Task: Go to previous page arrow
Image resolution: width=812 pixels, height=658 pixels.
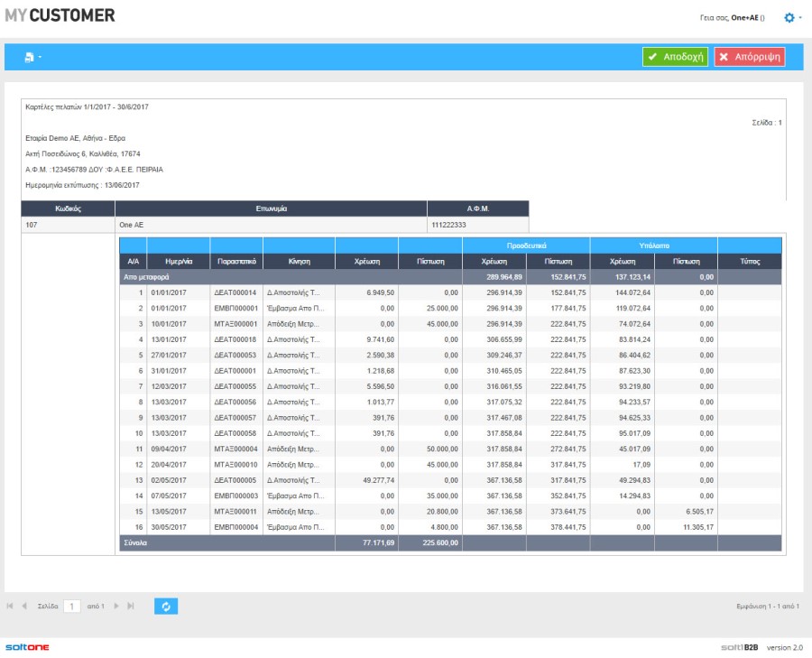Action: (x=24, y=606)
